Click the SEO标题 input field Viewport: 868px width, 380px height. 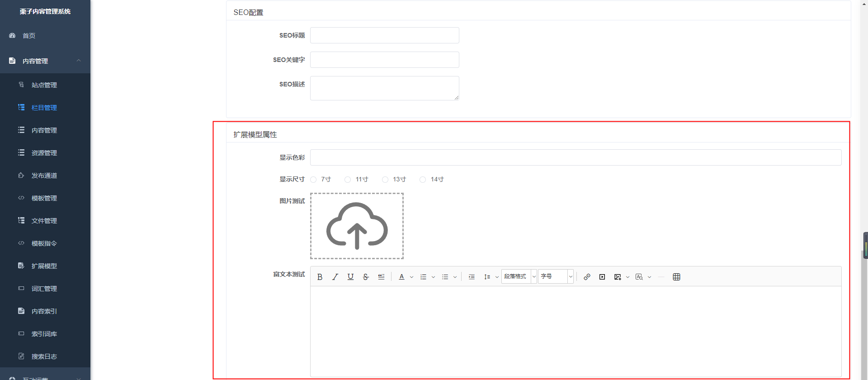pyautogui.click(x=384, y=35)
